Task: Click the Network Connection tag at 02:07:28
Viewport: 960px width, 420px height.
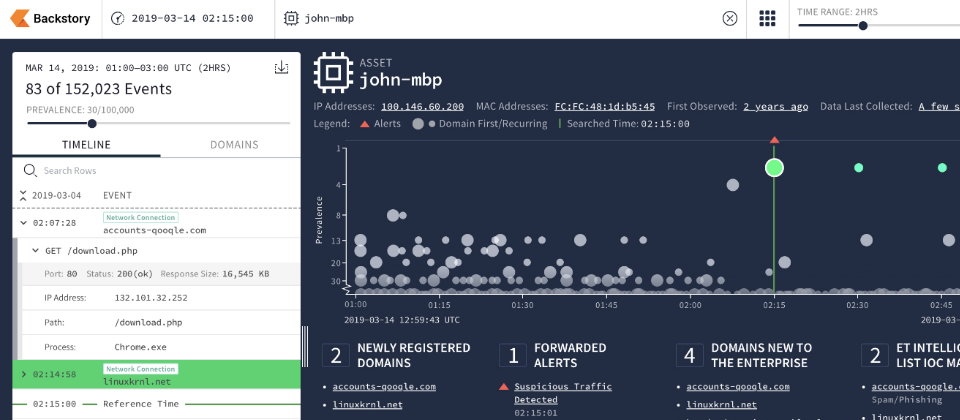Action: [140, 217]
